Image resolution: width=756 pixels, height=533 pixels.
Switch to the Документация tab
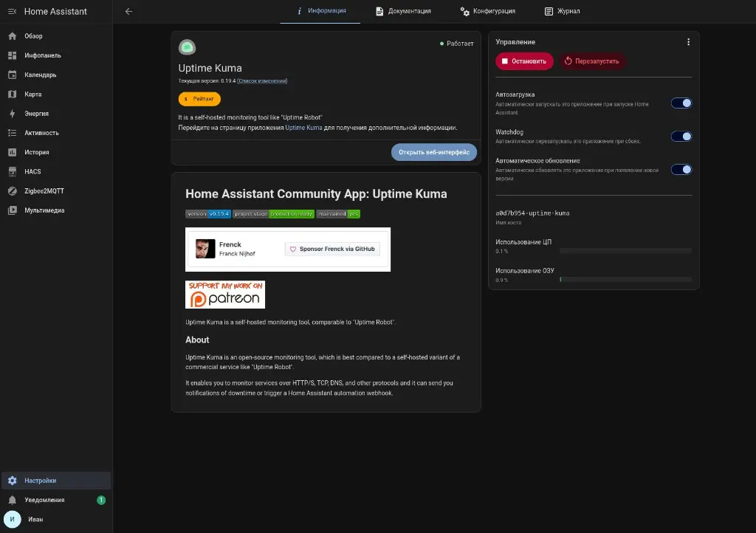(x=403, y=11)
